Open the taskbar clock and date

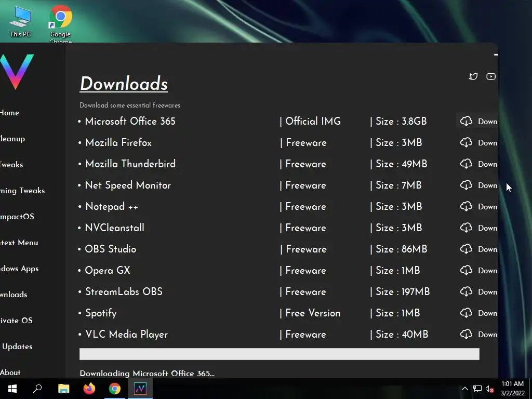coord(513,389)
